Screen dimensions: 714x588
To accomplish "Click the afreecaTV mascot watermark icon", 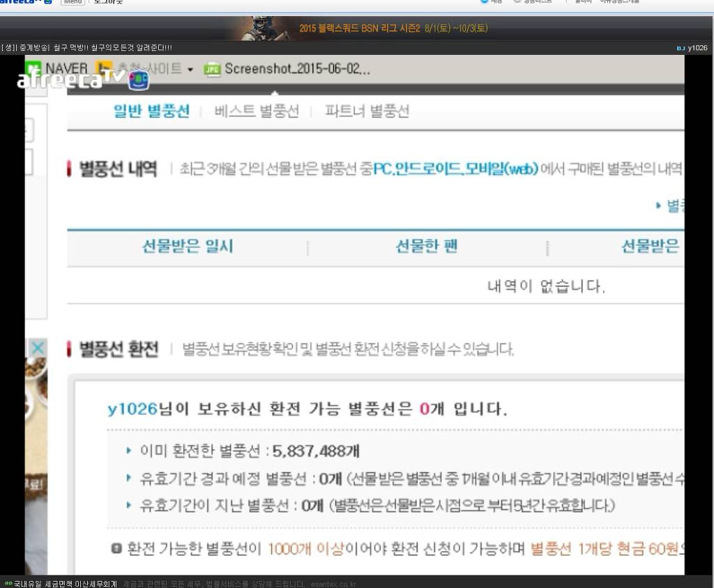I will 138,80.
